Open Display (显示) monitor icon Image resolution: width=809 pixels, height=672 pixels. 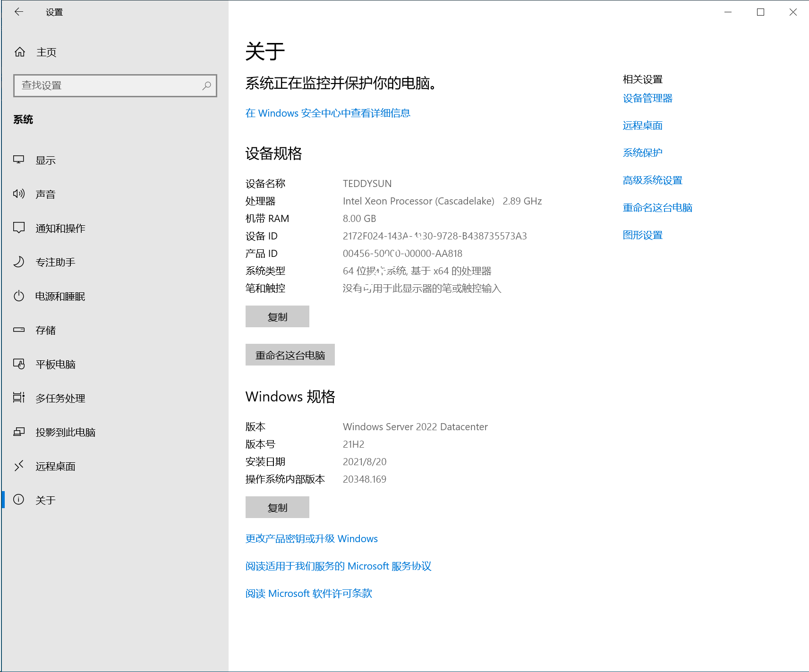(19, 160)
